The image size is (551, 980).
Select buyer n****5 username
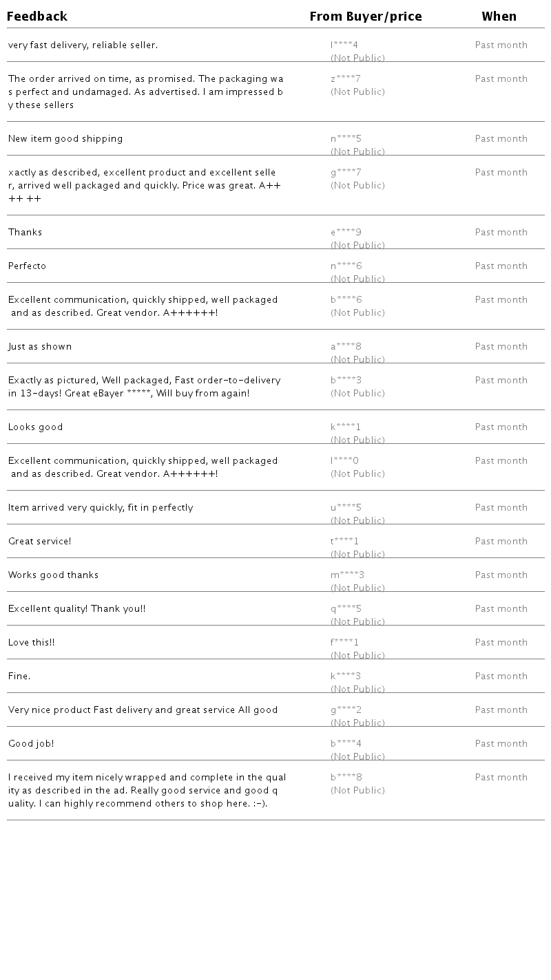click(x=346, y=139)
